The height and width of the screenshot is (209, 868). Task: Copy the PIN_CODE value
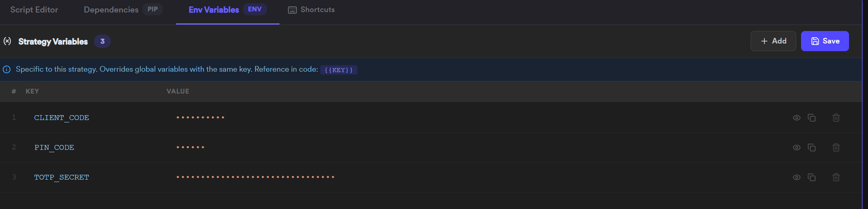812,147
